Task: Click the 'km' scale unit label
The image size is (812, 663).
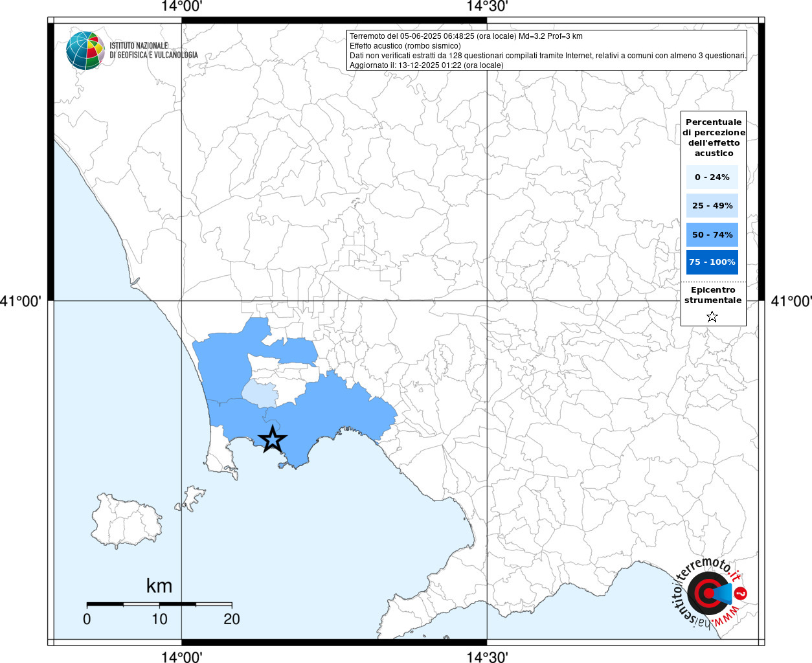Action: tap(159, 586)
